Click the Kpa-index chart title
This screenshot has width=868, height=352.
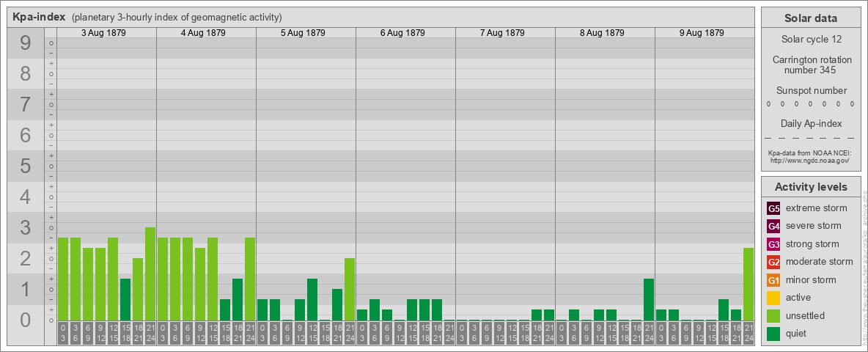39,17
